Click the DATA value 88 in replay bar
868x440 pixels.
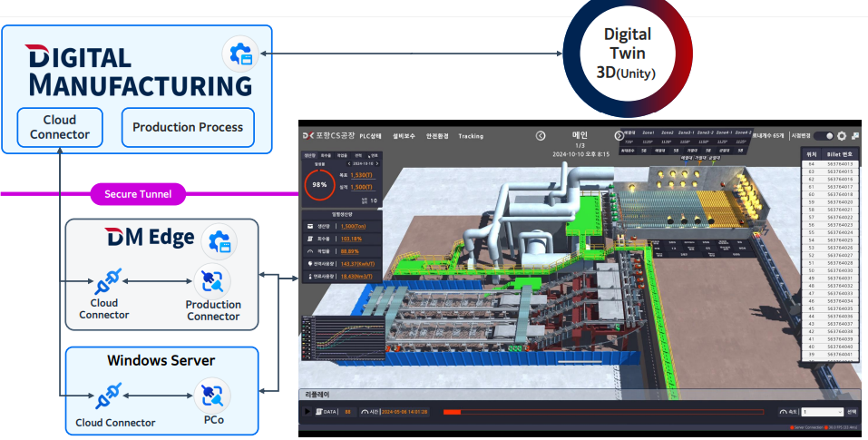(x=347, y=412)
